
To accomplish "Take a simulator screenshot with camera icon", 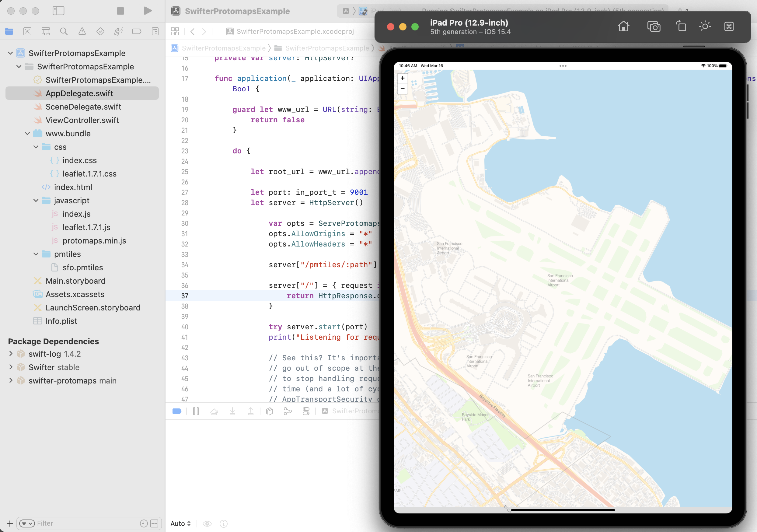I will click(654, 26).
